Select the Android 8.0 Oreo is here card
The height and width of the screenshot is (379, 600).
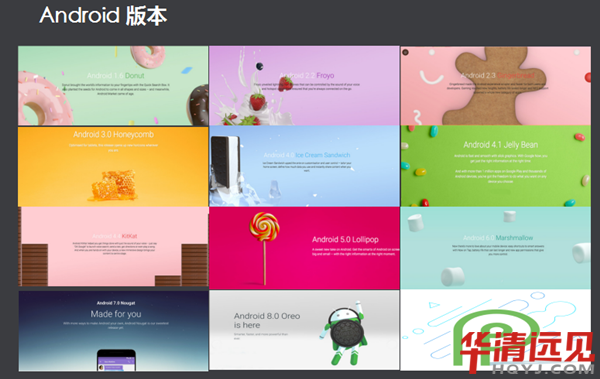[304, 330]
